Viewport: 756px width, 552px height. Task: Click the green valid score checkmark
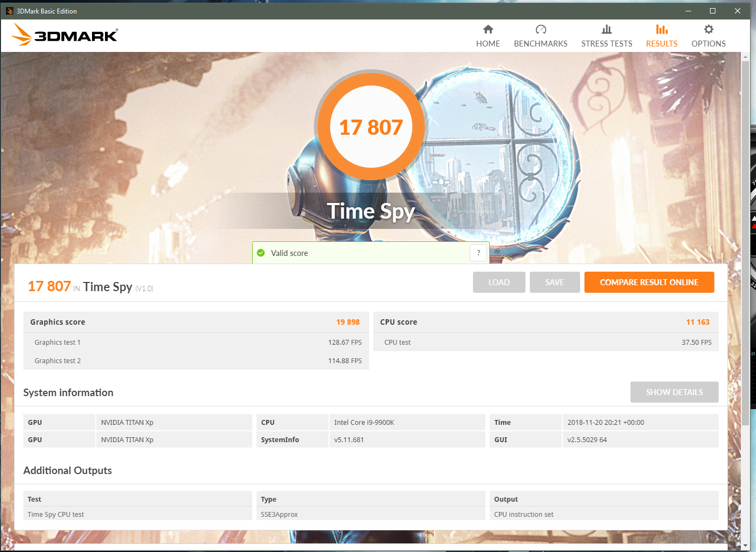pyautogui.click(x=261, y=252)
